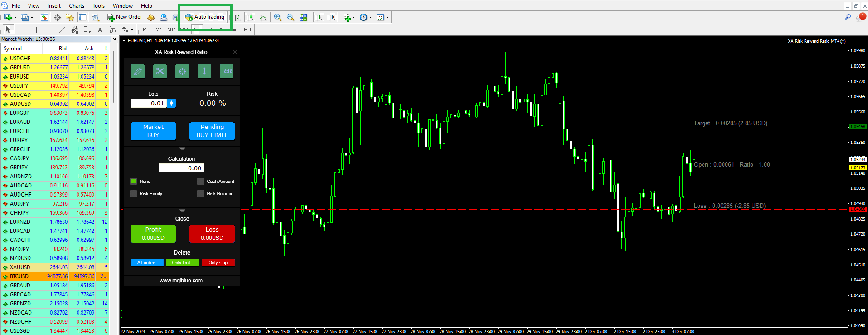Image resolution: width=868 pixels, height=335 pixels.
Task: Click the Close Loss button
Action: point(212,234)
